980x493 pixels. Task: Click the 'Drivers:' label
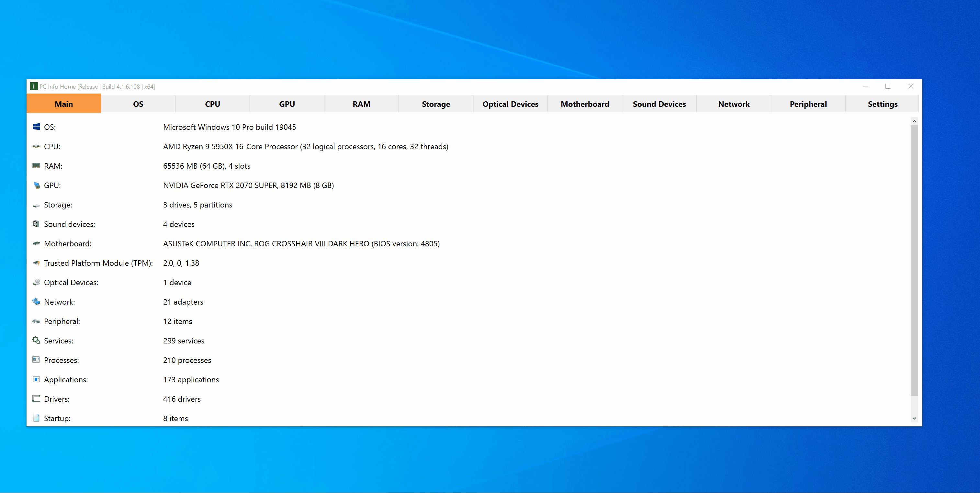pos(57,399)
